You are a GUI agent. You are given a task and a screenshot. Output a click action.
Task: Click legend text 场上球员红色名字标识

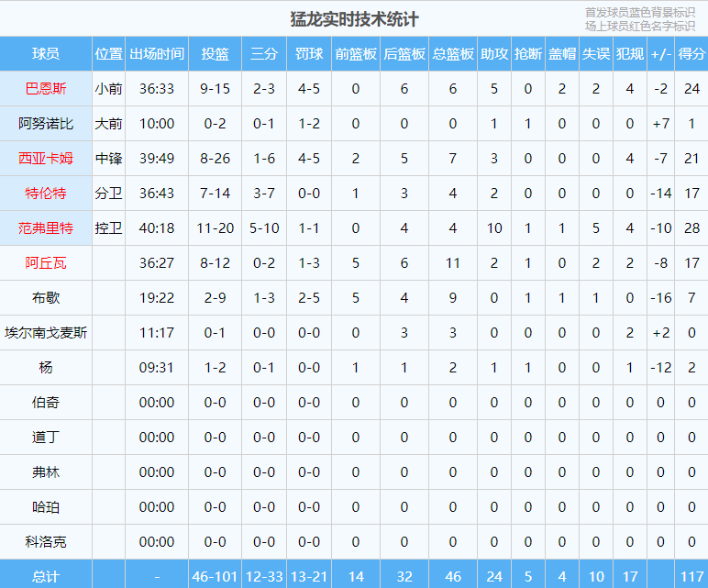click(640, 27)
